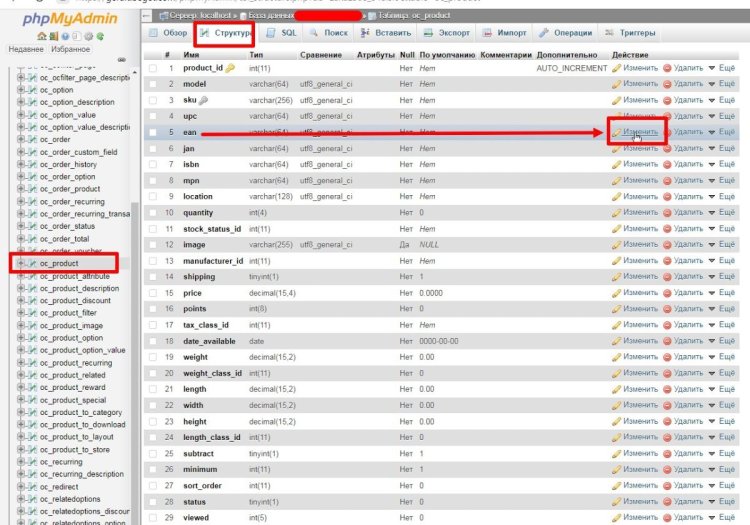Open the Экспорт tab
Viewport: 750px width, 525px height.
(x=447, y=33)
